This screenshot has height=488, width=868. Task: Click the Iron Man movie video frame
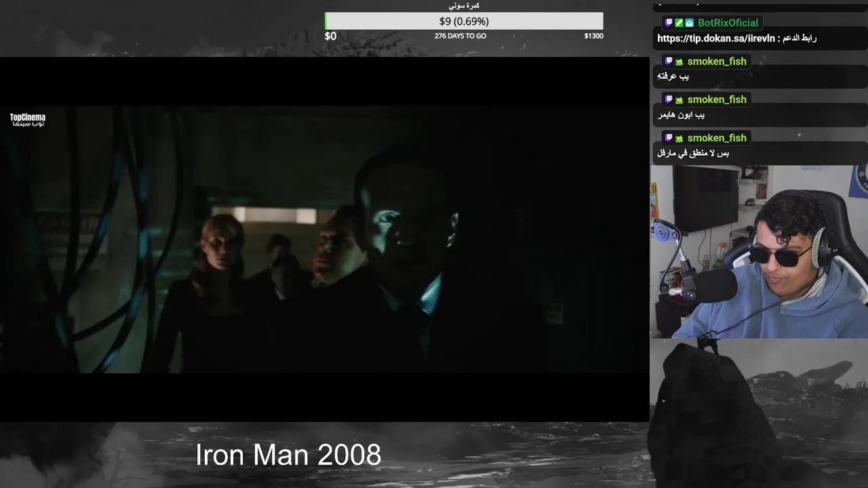[x=324, y=239]
